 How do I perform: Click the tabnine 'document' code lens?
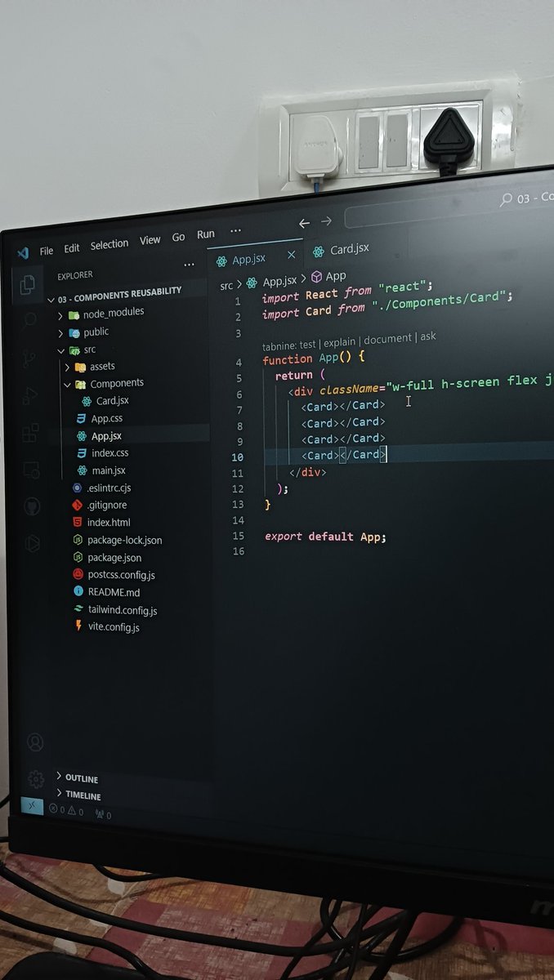[388, 340]
